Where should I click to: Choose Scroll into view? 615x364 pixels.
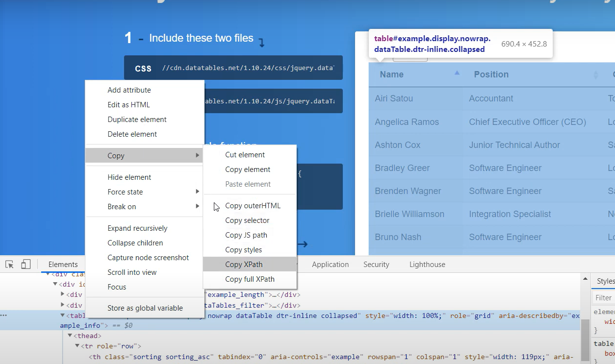[145, 272]
